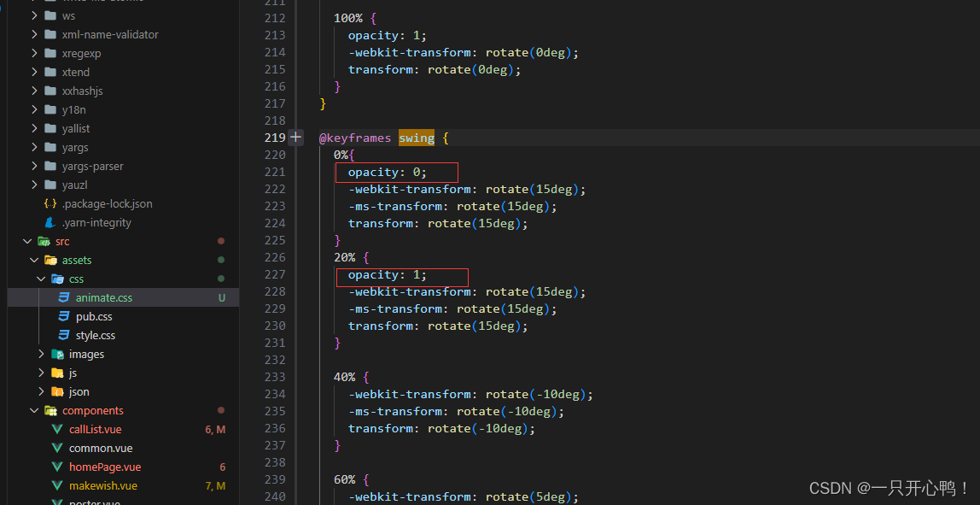The image size is (980, 505).
Task: Click the highlighted word swing in the editor
Action: (x=416, y=137)
